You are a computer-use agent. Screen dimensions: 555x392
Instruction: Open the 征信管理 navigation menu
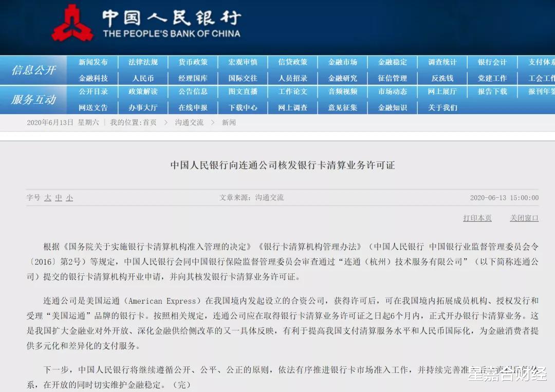pyautogui.click(x=393, y=77)
